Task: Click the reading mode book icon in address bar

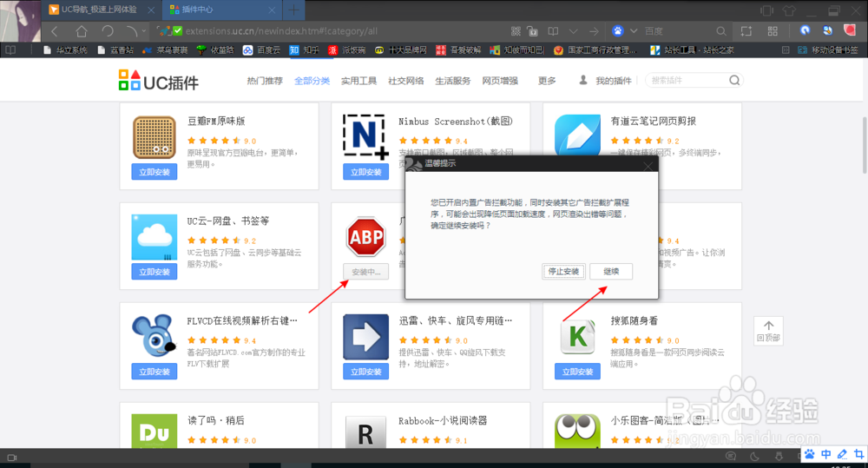Action: (552, 31)
